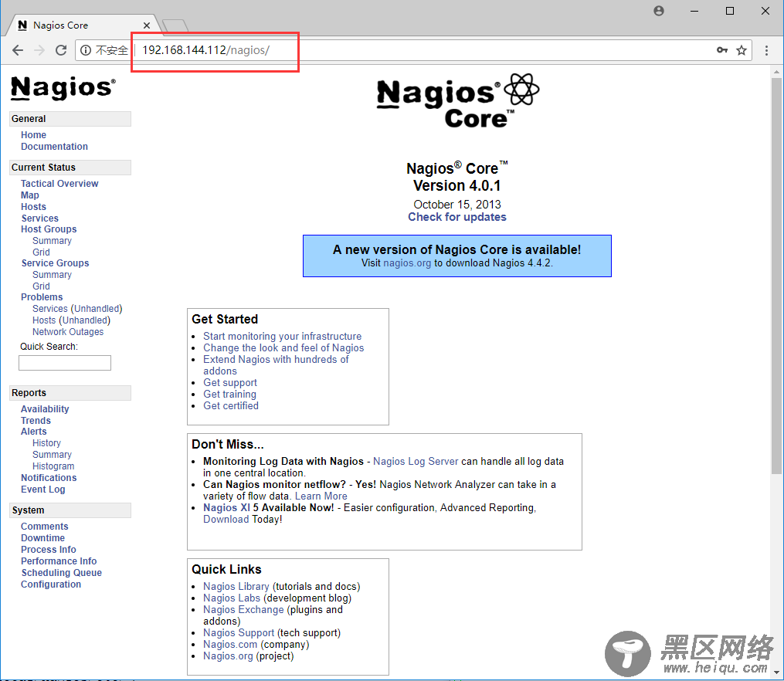Open the Alerts report
Screen dimensions: 784x681
[x=34, y=432]
